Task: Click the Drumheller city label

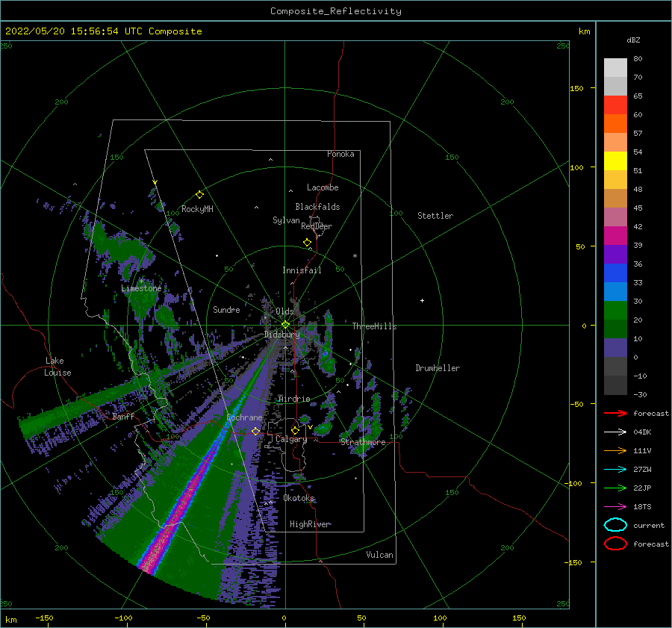Action: coord(438,368)
